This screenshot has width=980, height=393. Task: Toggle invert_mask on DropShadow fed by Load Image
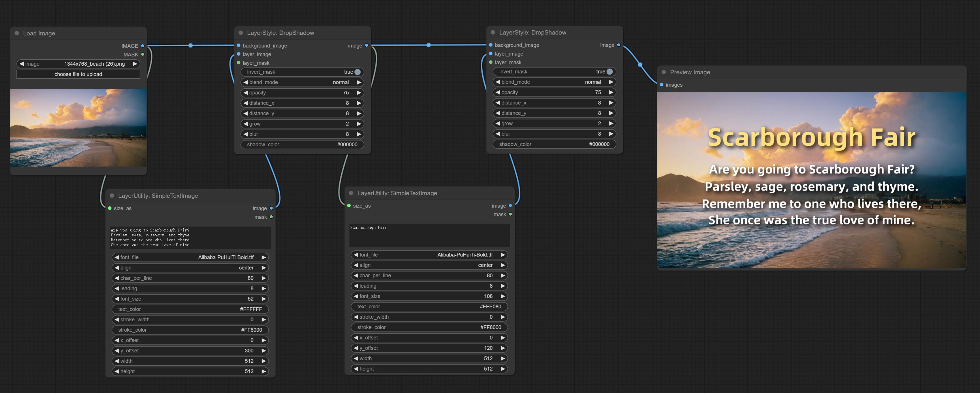click(357, 72)
